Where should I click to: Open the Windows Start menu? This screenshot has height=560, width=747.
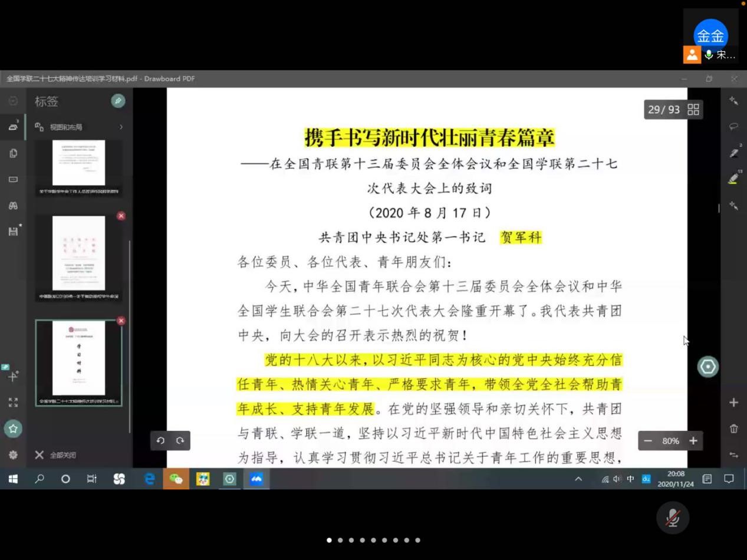[x=13, y=479]
